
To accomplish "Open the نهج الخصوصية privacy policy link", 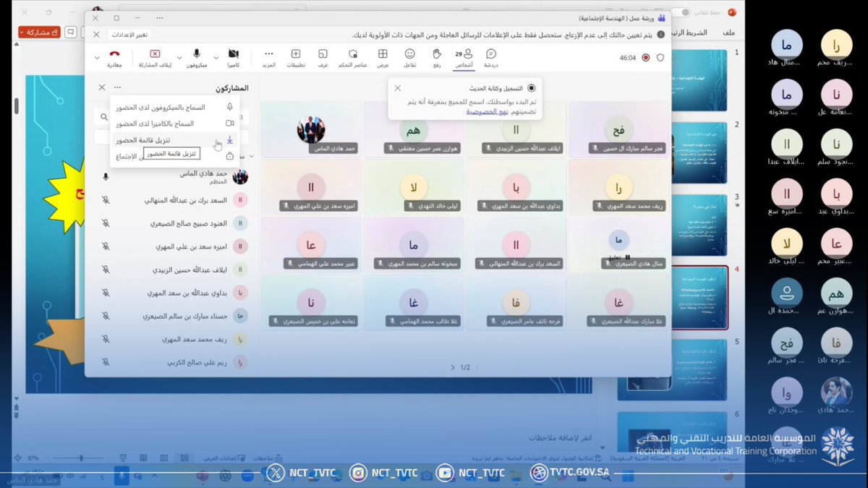I will [x=487, y=112].
